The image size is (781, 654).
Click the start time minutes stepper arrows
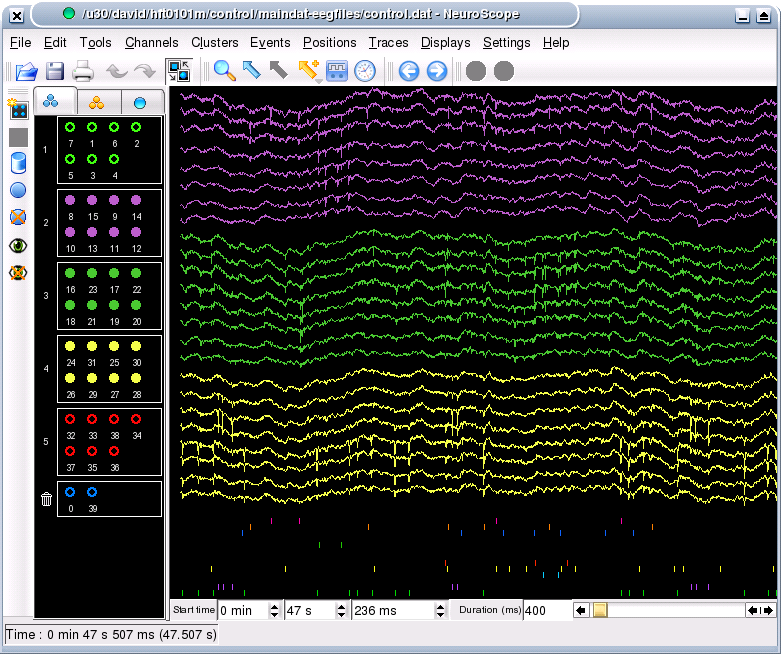(x=274, y=610)
